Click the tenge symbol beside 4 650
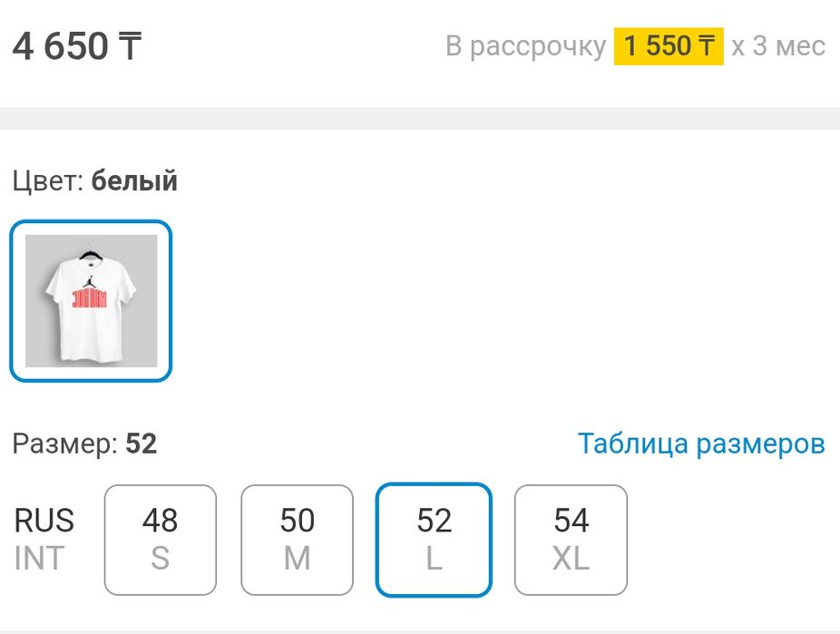 pyautogui.click(x=130, y=46)
